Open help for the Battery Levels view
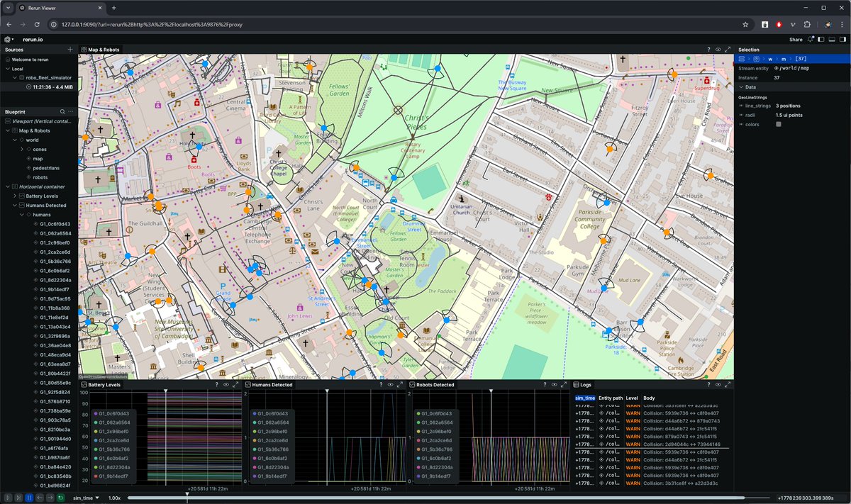Screen dimensions: 851x504 [216, 385]
